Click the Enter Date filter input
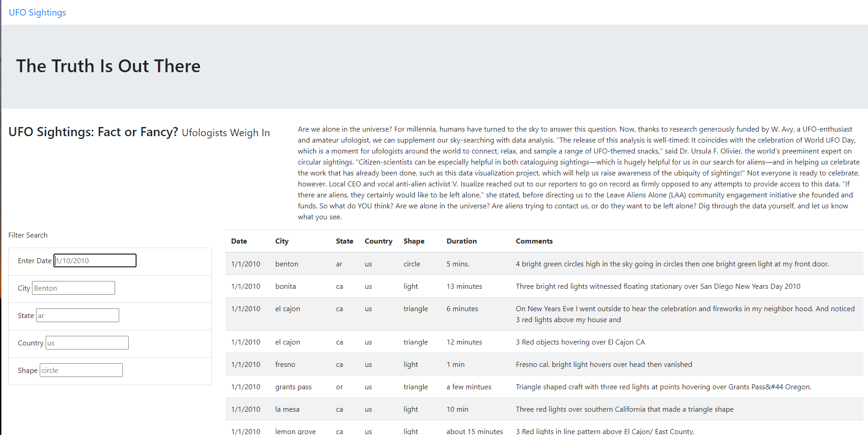This screenshot has height=435, width=868. tap(95, 260)
